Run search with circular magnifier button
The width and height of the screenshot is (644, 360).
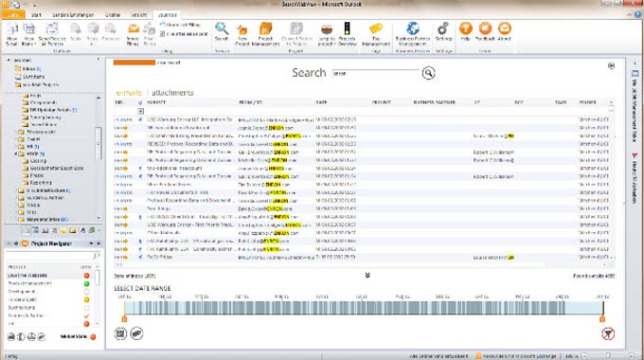428,73
